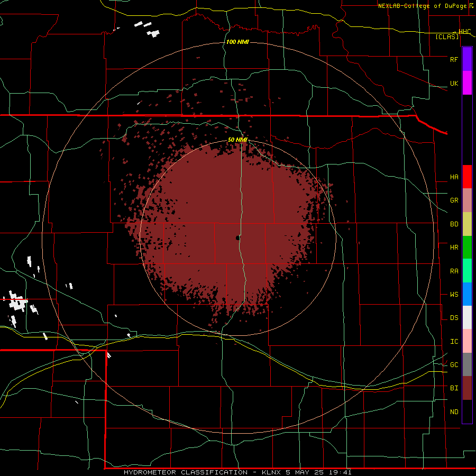Click the 100 NMI range ring label
Screen dimensions: 476x476
pos(237,42)
